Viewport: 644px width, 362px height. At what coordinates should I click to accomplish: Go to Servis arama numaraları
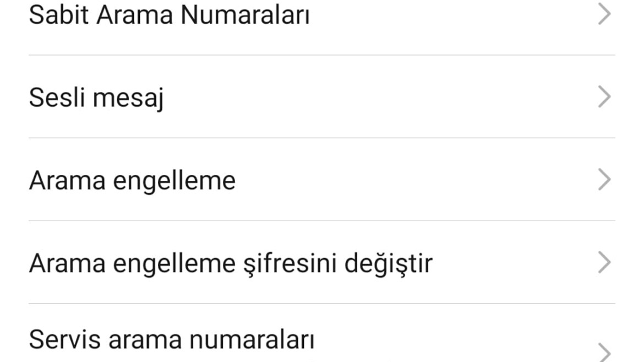pos(171,339)
